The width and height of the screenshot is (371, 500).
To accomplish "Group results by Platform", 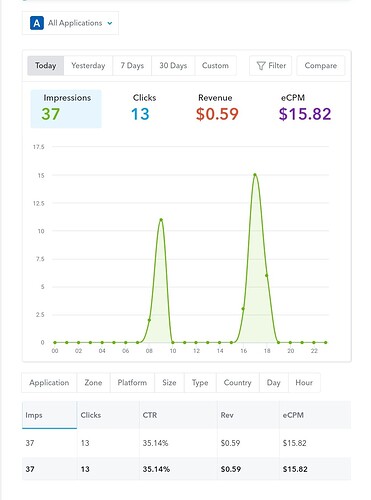I will coord(132,383).
